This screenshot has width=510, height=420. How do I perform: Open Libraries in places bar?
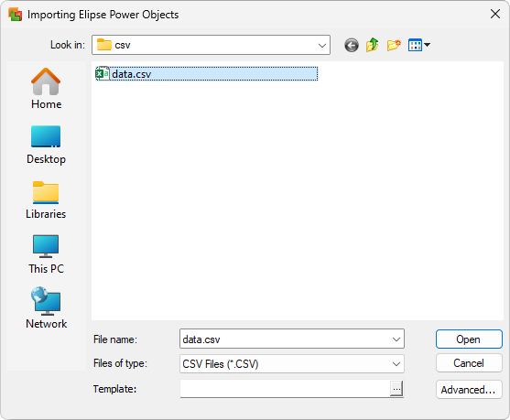coord(46,200)
